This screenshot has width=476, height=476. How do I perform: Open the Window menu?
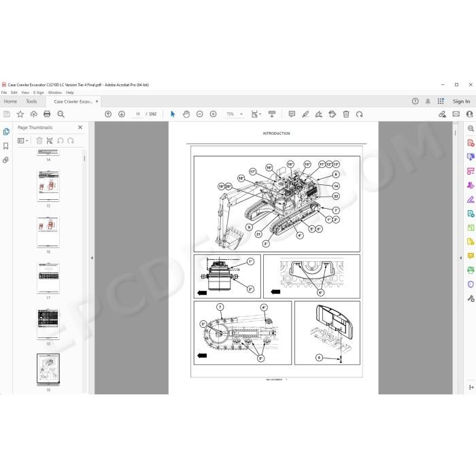coord(55,92)
